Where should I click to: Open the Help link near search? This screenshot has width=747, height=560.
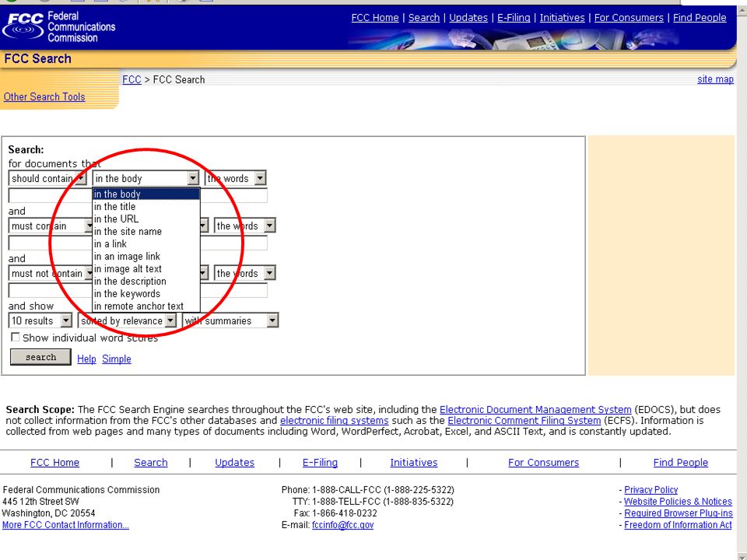coord(86,359)
